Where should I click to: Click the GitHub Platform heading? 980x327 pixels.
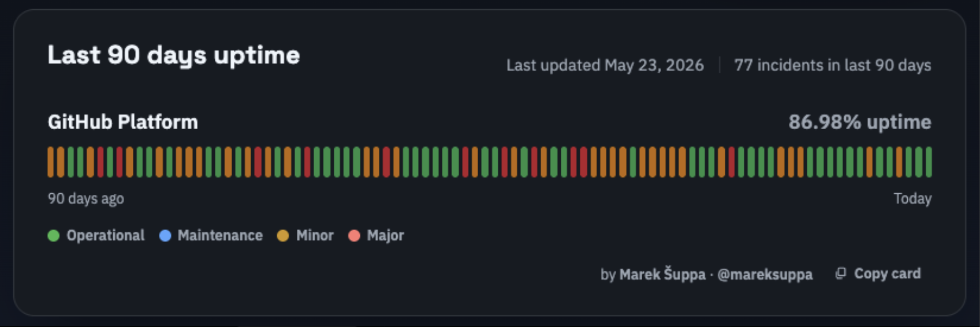tap(123, 122)
